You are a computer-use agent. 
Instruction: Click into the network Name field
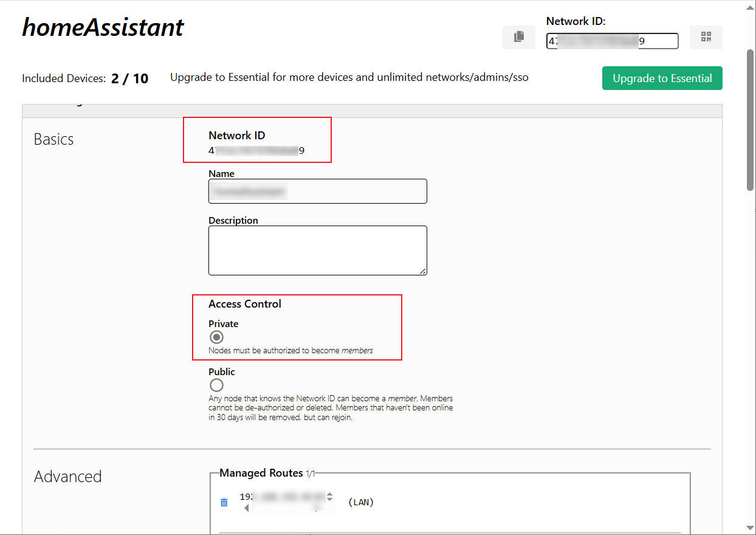pos(318,191)
